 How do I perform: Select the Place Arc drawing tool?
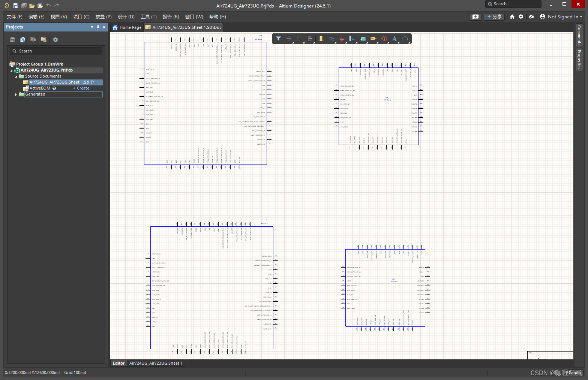point(405,39)
